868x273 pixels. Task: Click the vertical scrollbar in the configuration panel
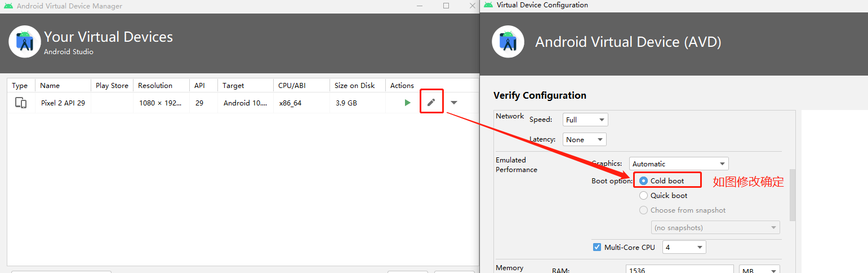[793, 195]
